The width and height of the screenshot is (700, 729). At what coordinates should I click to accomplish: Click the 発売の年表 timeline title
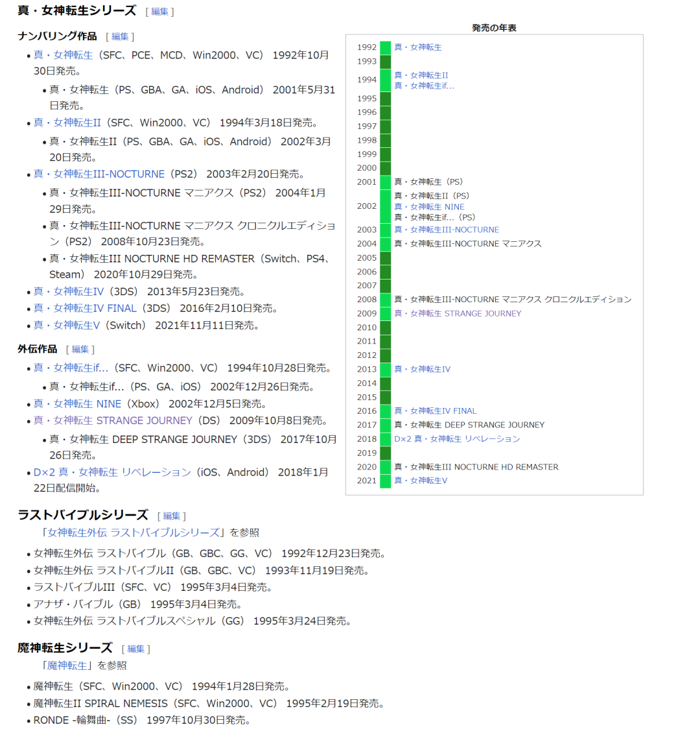click(x=495, y=28)
